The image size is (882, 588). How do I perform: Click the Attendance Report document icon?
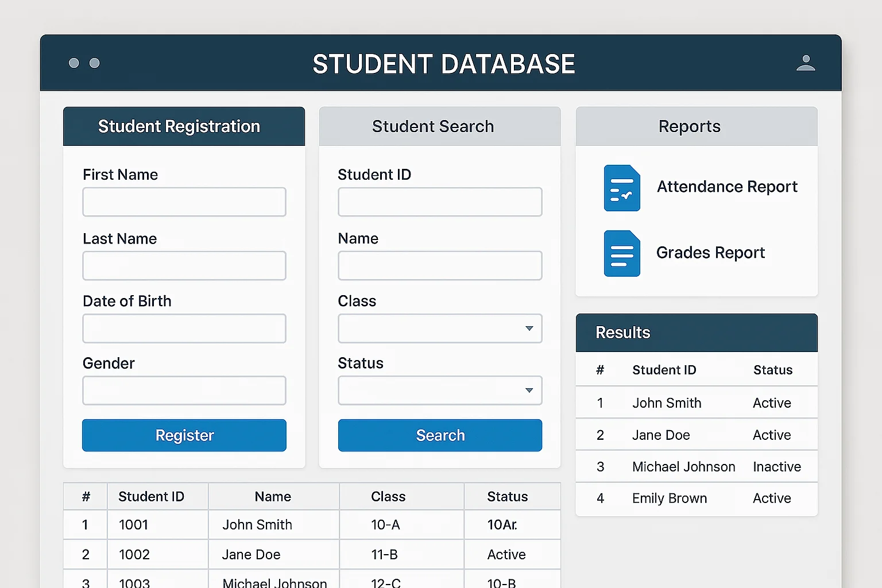coord(622,188)
